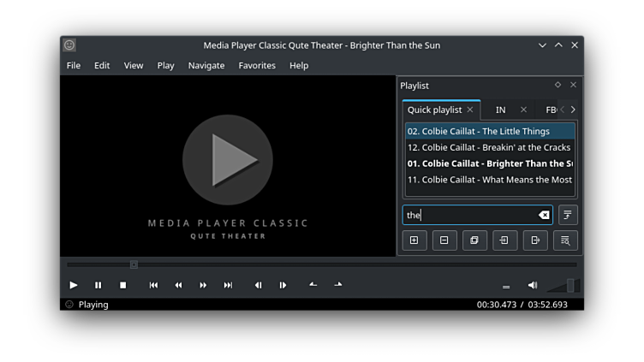Viewport: 644px width, 362px height.
Task: Select "What Means the Most" playlist track
Action: (x=489, y=180)
